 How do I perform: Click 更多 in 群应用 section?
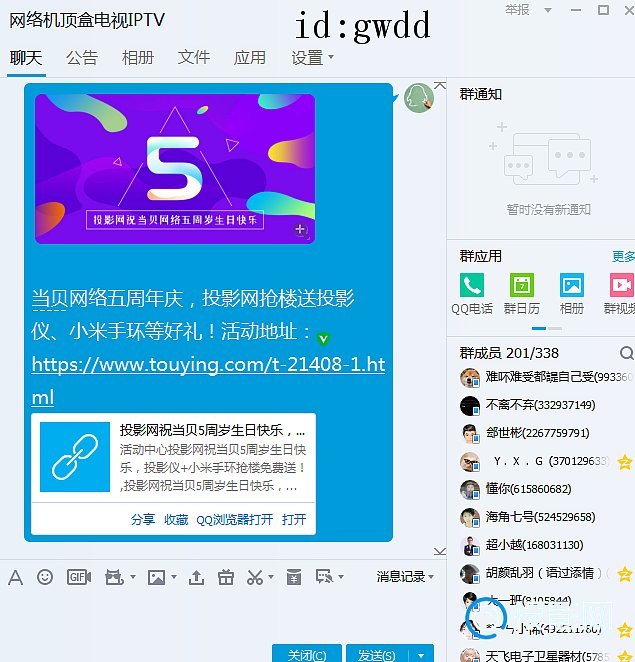[x=624, y=256]
